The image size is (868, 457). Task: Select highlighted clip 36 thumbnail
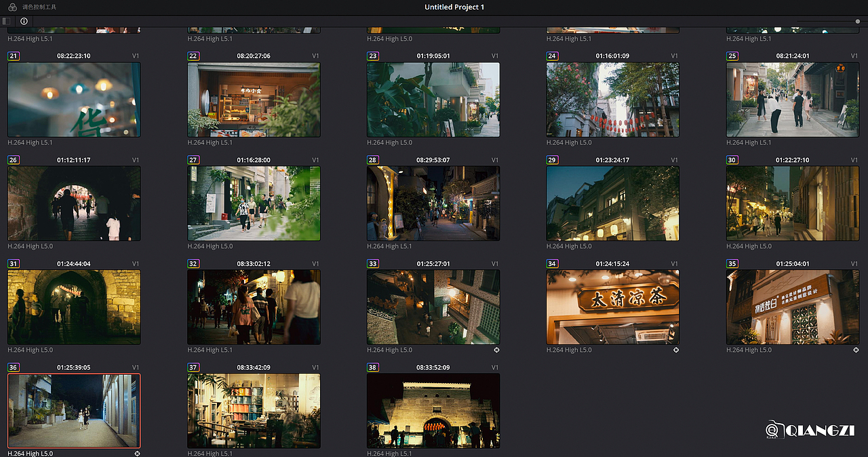(x=74, y=411)
